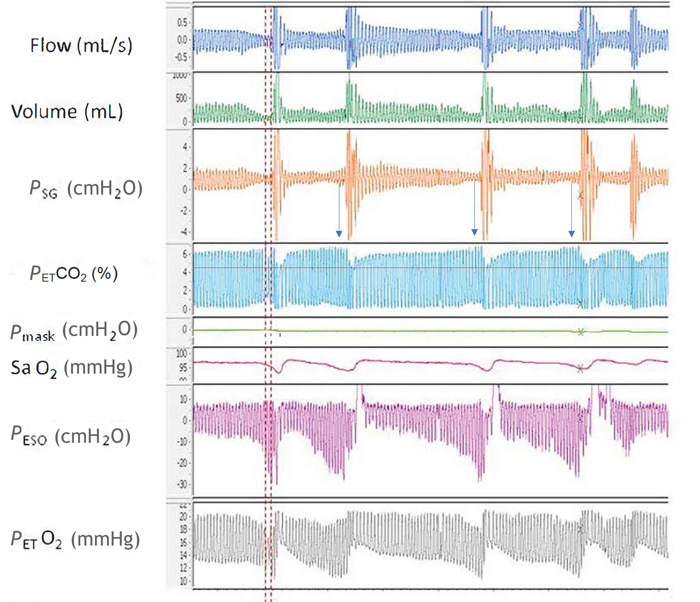700x602 pixels.
Task: Click the PSG (cmH2O) channel label
Action: pyautogui.click(x=86, y=189)
